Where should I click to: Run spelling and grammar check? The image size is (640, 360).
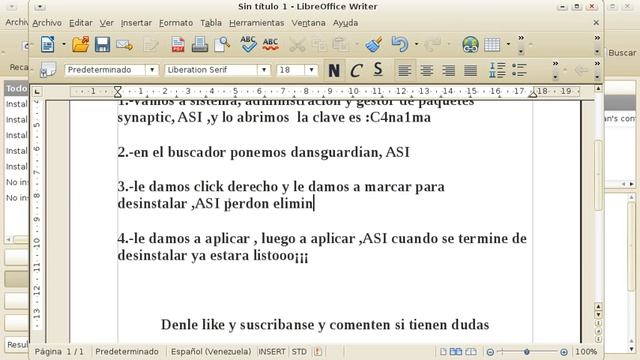point(248,44)
